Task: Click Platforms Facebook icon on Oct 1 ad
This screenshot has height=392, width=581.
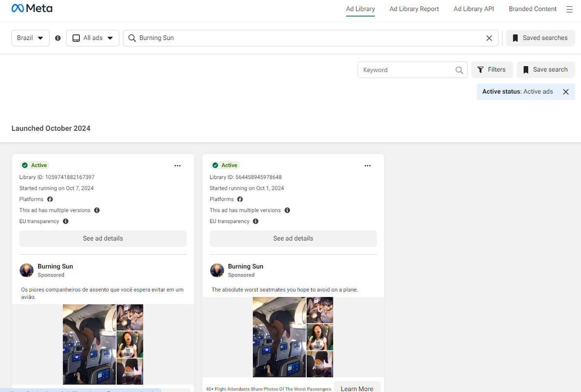Action: point(240,199)
